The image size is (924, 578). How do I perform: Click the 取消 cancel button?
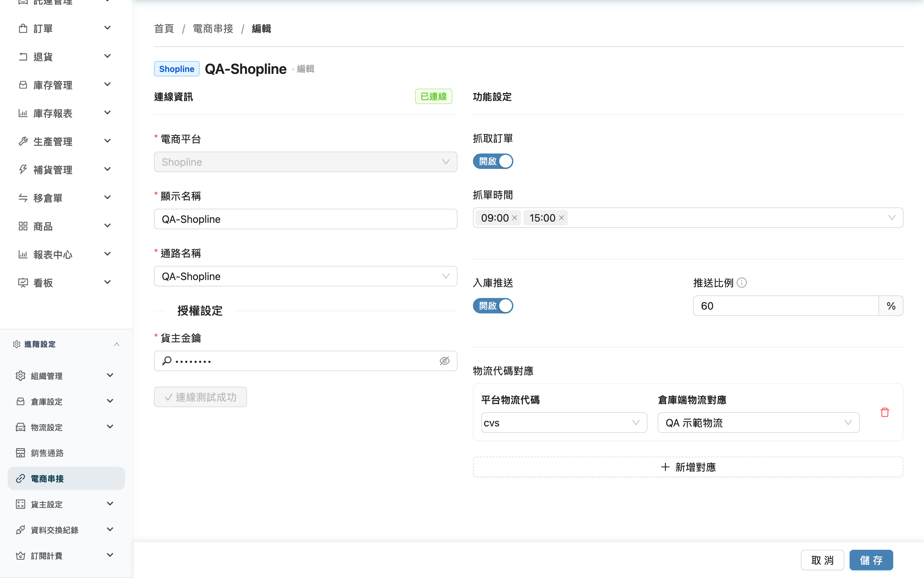tap(822, 560)
